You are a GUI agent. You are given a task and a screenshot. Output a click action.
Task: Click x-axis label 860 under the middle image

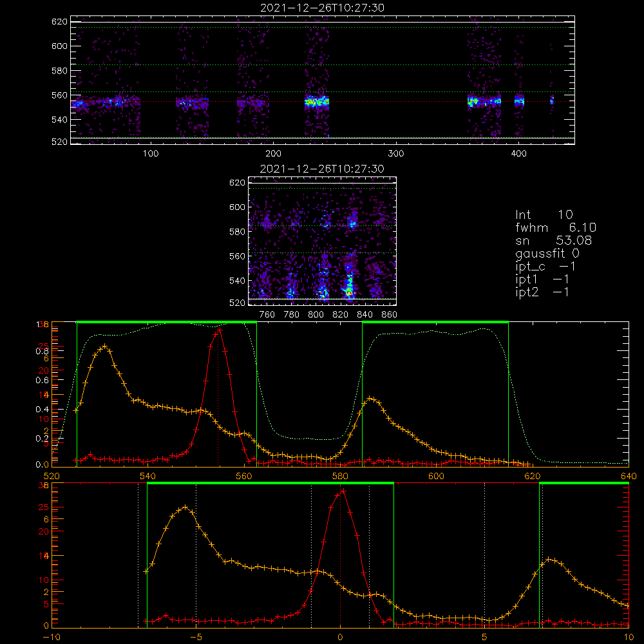pyautogui.click(x=390, y=315)
